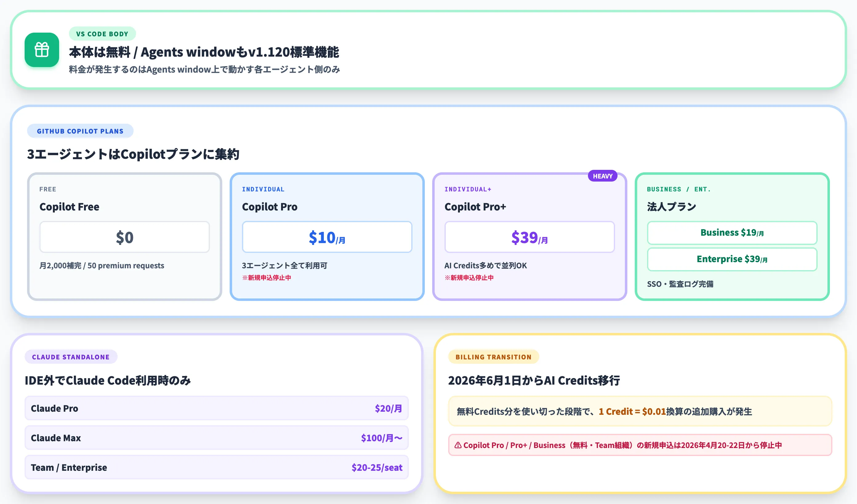This screenshot has height=504, width=857.
Task: Click 'SSO・監査ログ完備' text
Action: pos(680,284)
